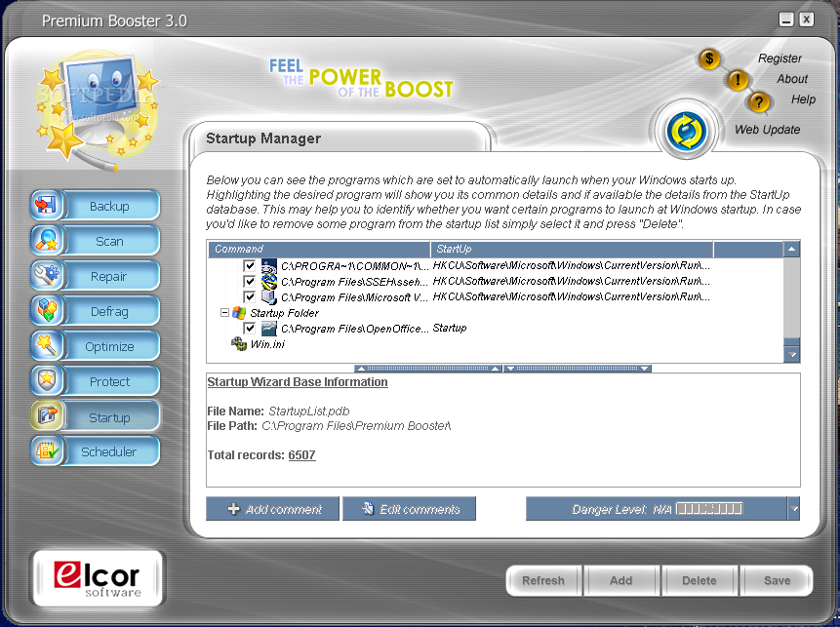Viewport: 840px width, 627px height.
Task: Click the Scheduler notepad icon
Action: point(46,451)
